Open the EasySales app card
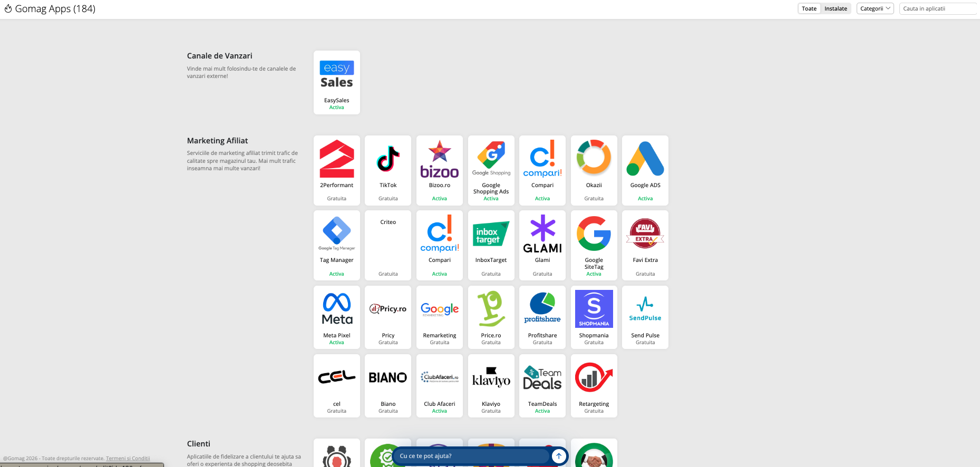980x467 pixels. [336, 82]
